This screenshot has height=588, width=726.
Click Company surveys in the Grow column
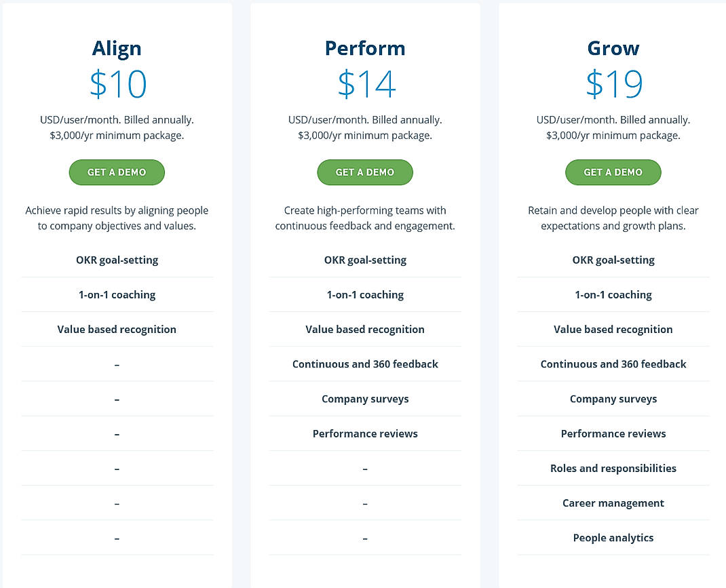click(613, 399)
